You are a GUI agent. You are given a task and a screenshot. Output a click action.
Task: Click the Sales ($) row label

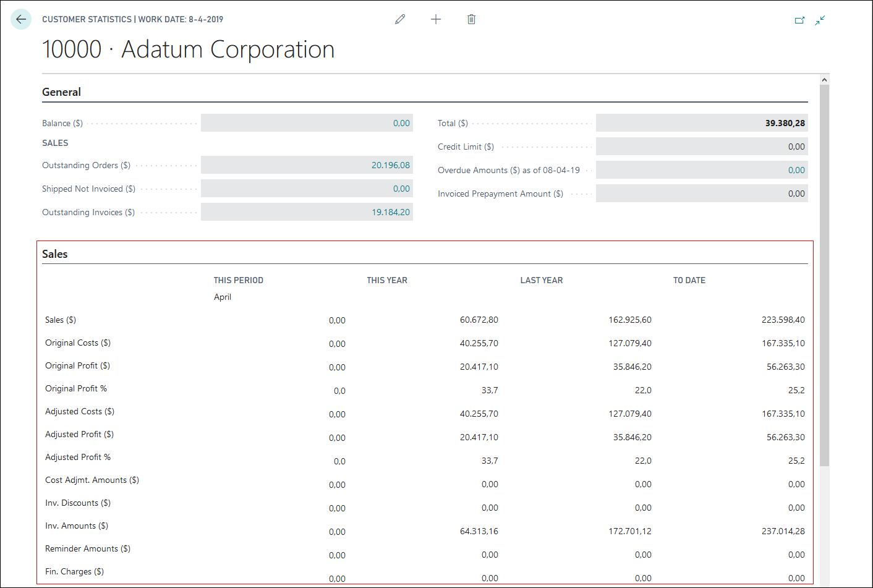pyautogui.click(x=61, y=320)
